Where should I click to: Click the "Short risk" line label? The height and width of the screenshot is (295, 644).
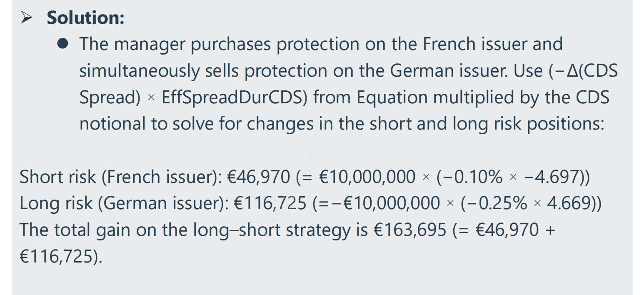pyautogui.click(x=58, y=177)
